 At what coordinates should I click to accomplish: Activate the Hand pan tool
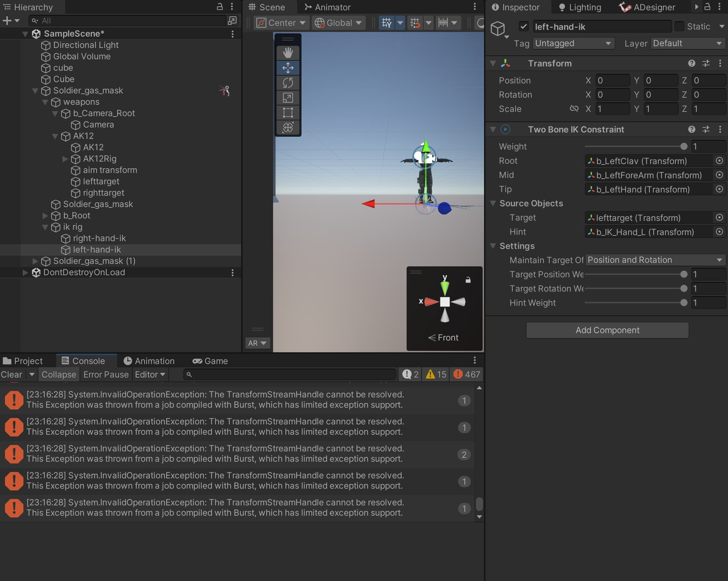(288, 53)
